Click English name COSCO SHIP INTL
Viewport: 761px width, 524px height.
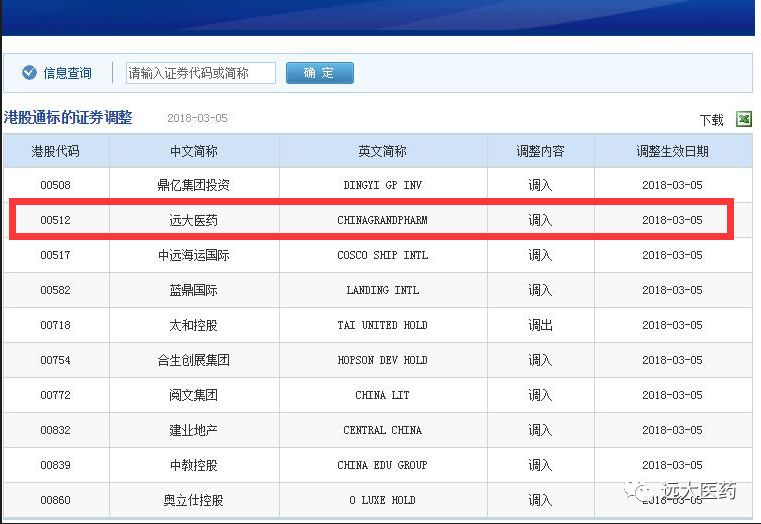click(382, 255)
